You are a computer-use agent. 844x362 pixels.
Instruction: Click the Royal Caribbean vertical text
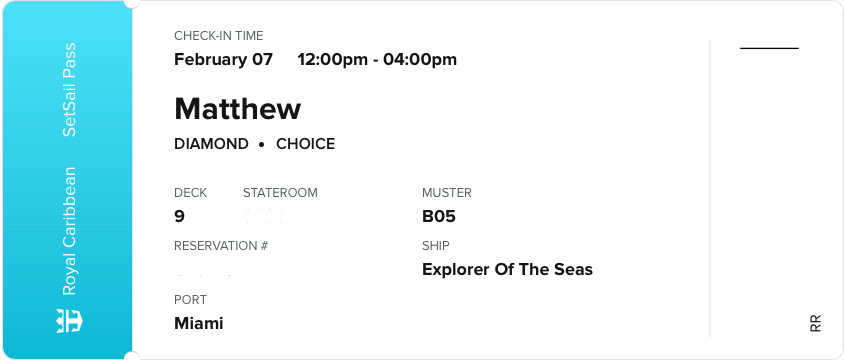click(69, 231)
